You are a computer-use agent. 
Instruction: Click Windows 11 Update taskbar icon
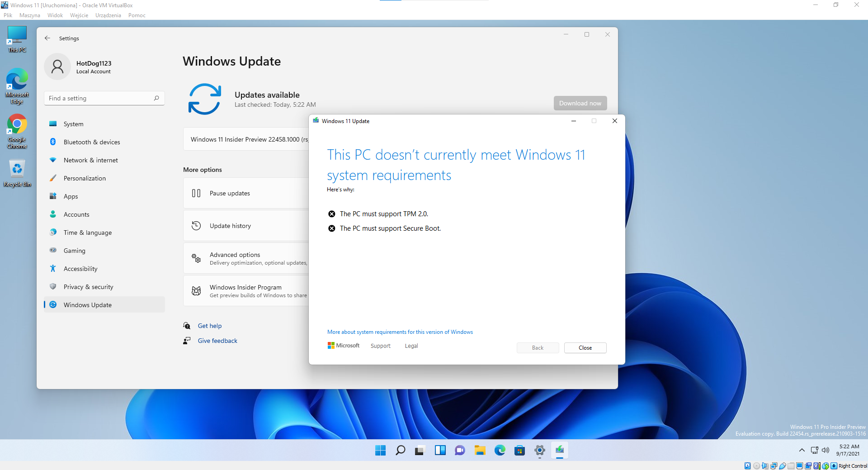click(x=560, y=451)
